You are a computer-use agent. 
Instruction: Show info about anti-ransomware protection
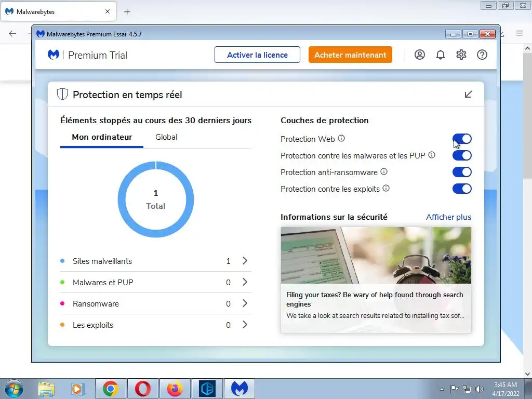(x=384, y=171)
